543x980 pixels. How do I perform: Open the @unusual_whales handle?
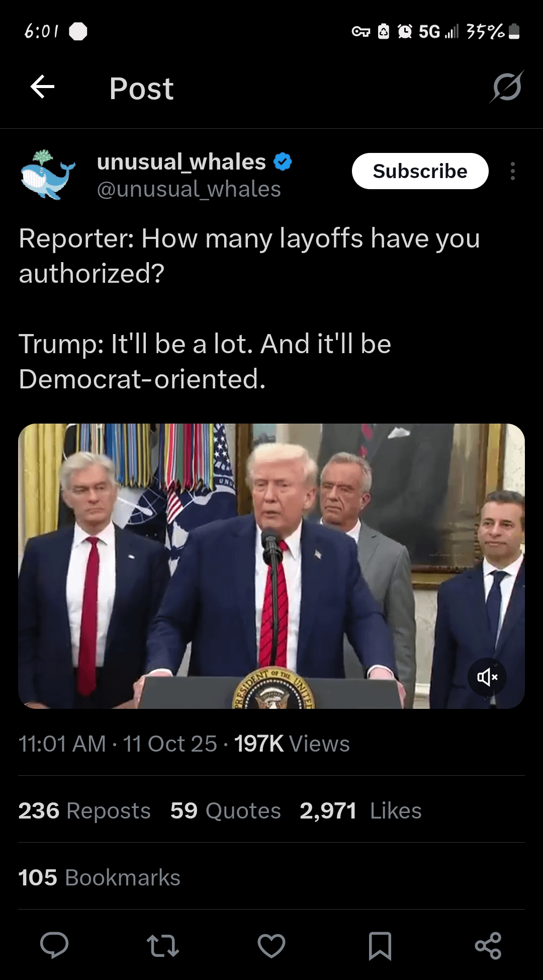(189, 189)
